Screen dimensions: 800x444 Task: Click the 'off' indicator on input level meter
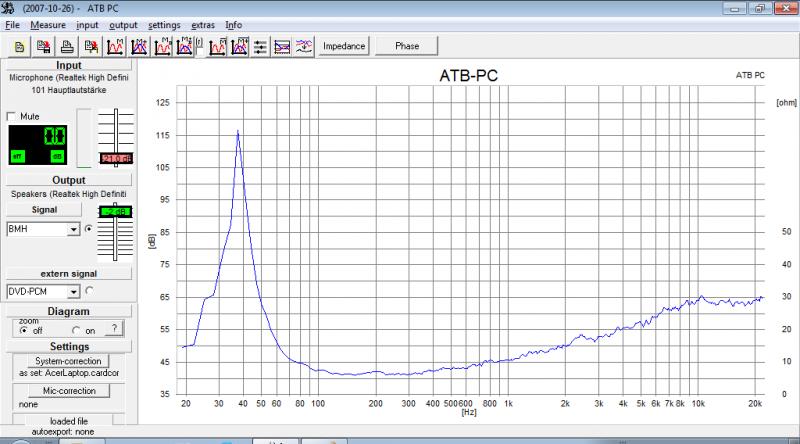(18, 156)
